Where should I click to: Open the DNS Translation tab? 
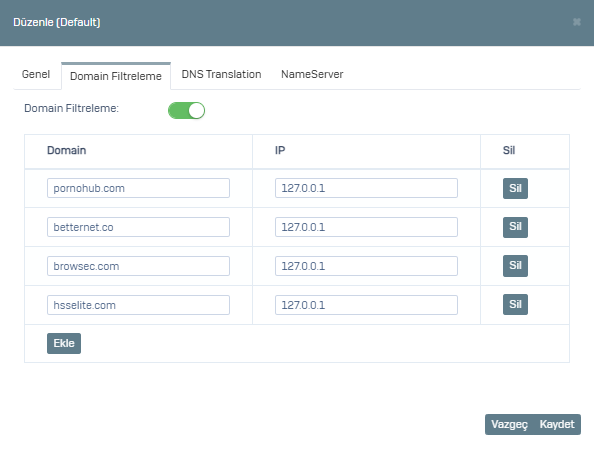(221, 74)
